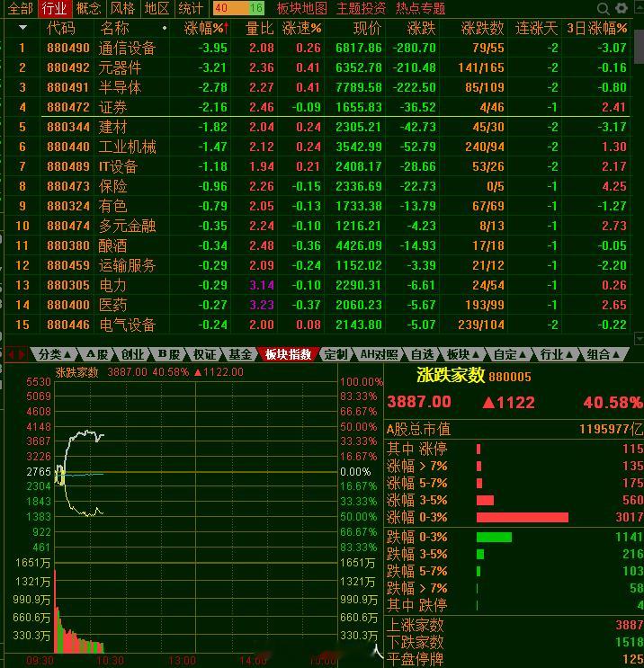Click the 涨跌家数 880005 title

(473, 376)
